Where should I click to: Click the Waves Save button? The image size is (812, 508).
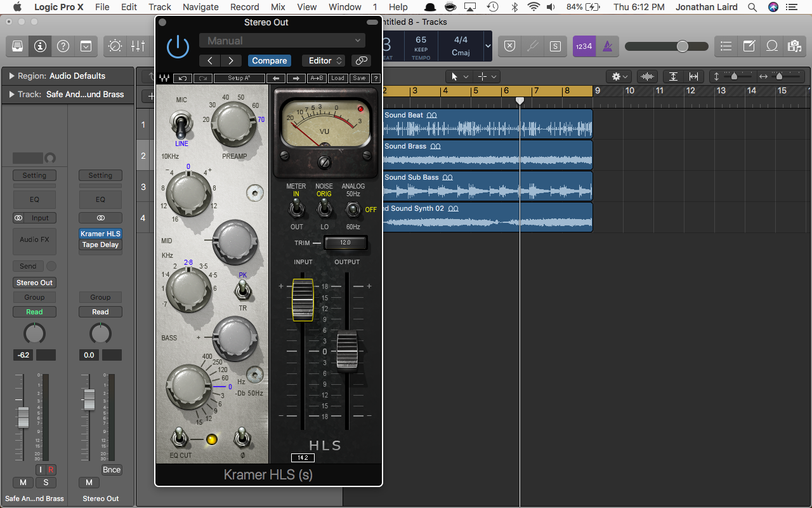360,78
